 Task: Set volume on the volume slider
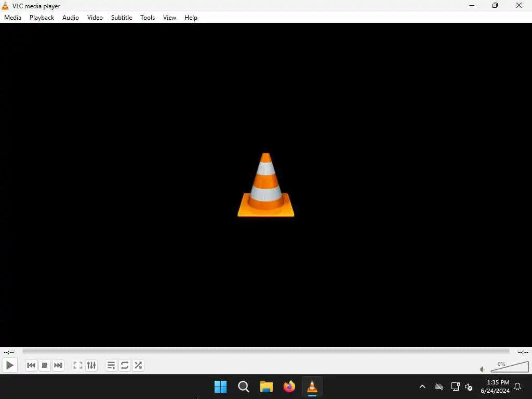pos(510,367)
